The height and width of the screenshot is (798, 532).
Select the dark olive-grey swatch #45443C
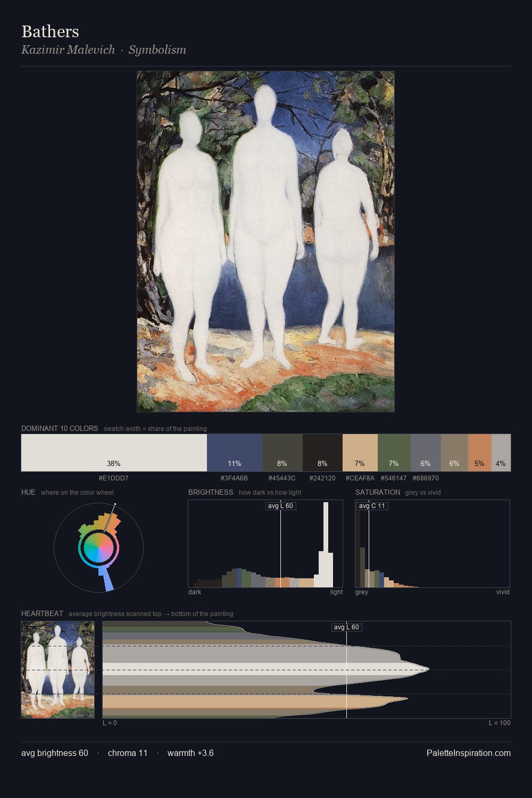tap(282, 453)
